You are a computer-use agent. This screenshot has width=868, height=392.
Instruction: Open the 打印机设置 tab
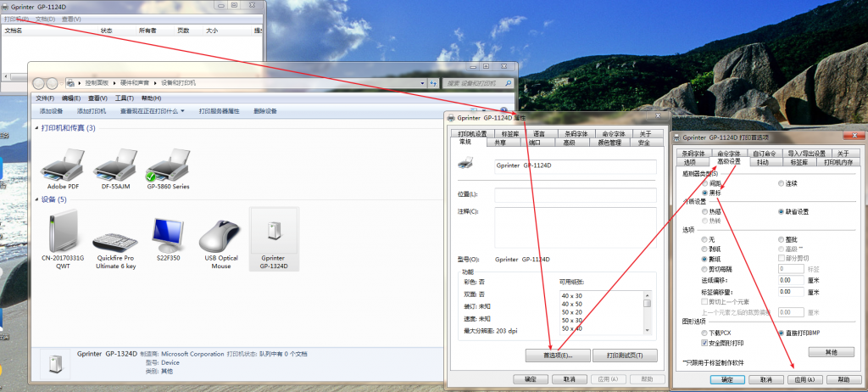pyautogui.click(x=472, y=133)
